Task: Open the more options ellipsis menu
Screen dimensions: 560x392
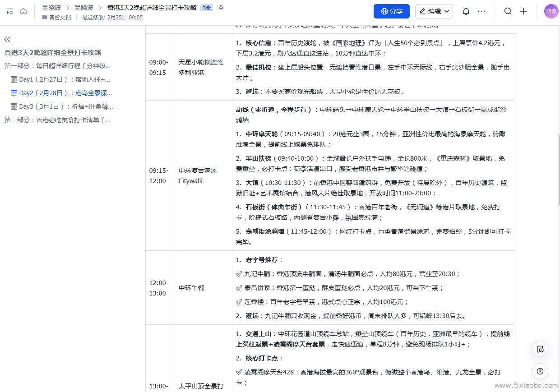Action: coord(481,11)
